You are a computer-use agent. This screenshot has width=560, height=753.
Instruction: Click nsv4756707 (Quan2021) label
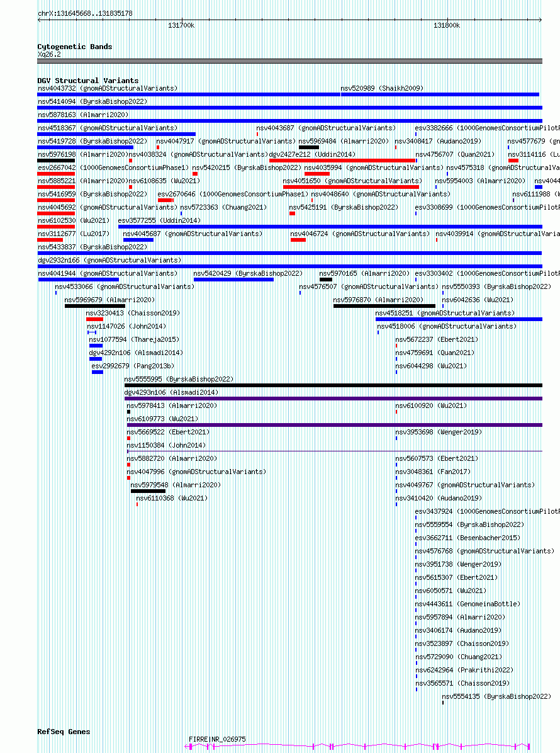[455, 154]
